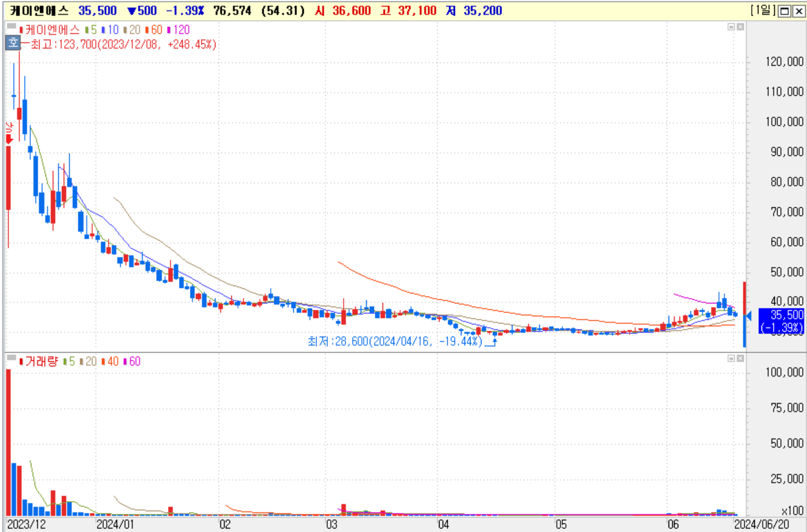Click the 시 36,600 open price in the header

click(x=343, y=11)
